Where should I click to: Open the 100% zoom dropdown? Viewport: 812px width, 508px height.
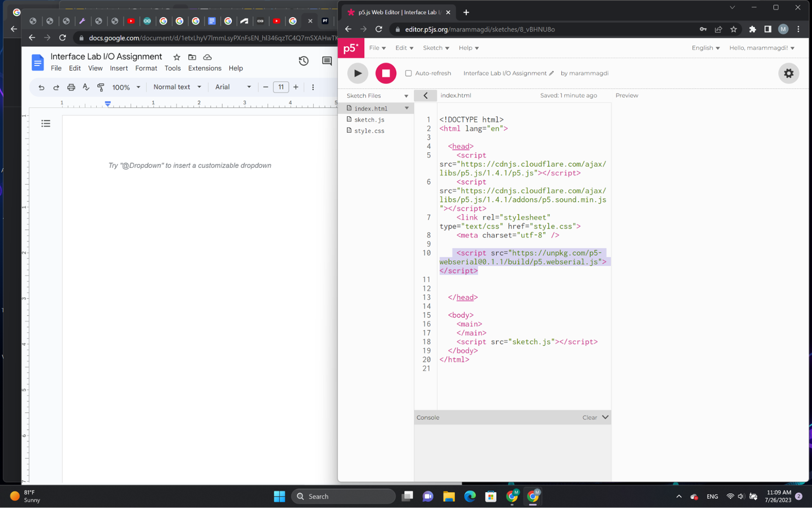(x=126, y=87)
